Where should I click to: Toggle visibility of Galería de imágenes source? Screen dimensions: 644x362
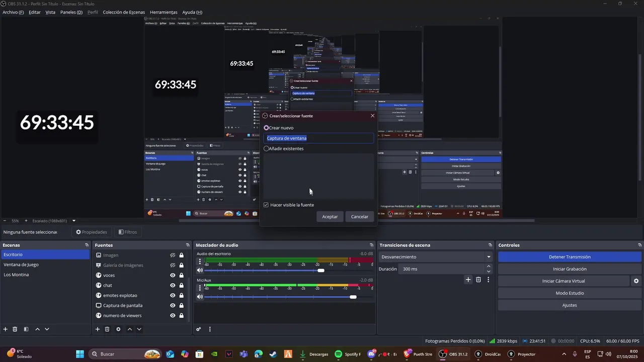tap(173, 265)
